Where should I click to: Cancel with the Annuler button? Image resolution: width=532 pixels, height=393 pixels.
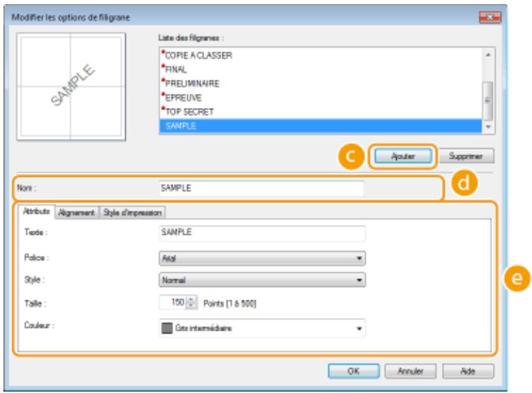410,371
